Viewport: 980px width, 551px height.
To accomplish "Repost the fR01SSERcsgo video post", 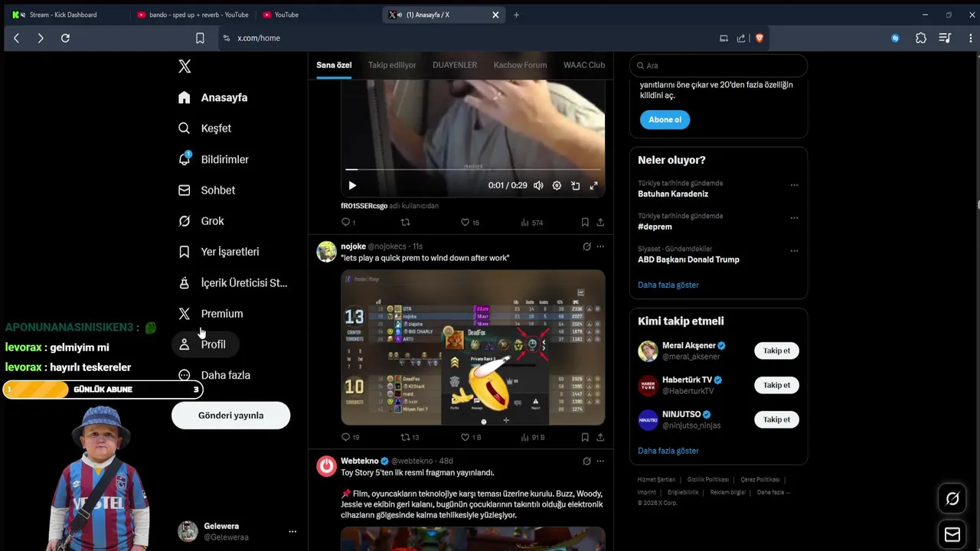I will click(406, 223).
